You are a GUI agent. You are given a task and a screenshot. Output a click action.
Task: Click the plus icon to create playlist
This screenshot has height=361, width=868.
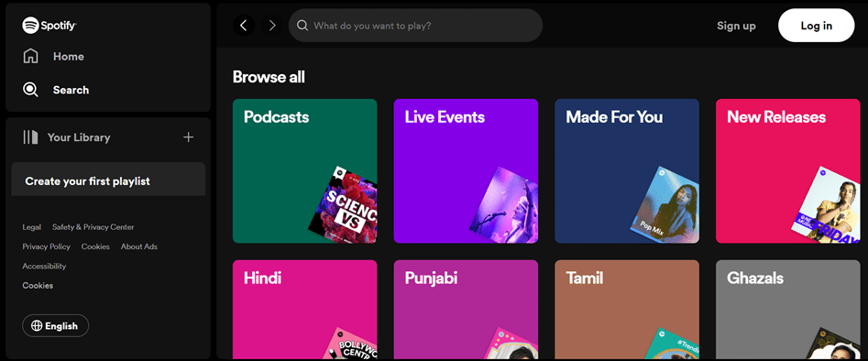click(188, 137)
